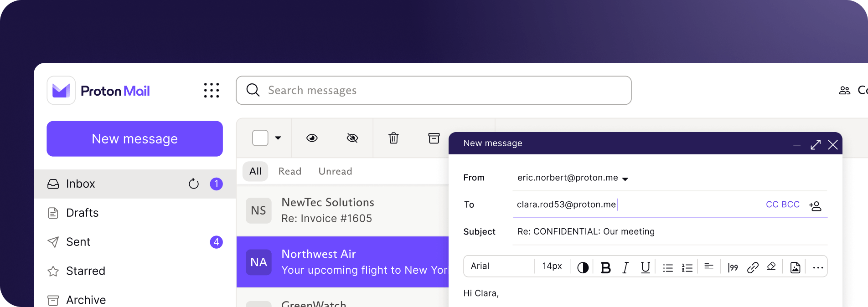Insert a bulleted list

point(668,268)
